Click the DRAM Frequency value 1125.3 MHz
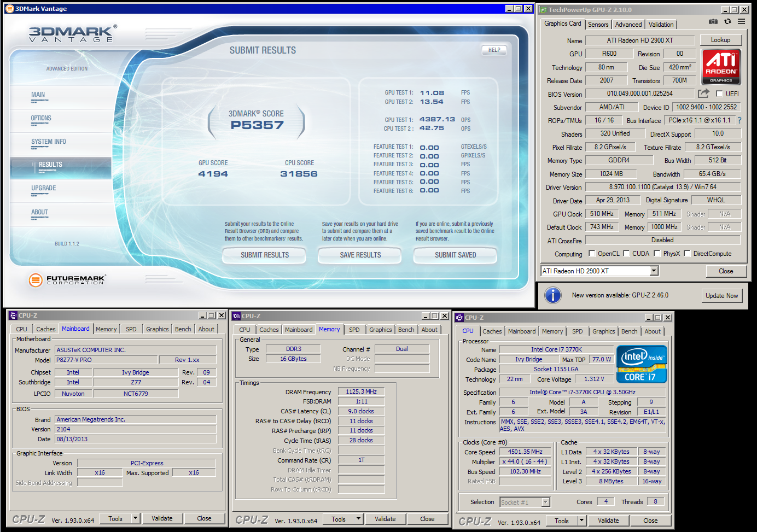Viewport: 757px width, 532px height. tap(362, 391)
